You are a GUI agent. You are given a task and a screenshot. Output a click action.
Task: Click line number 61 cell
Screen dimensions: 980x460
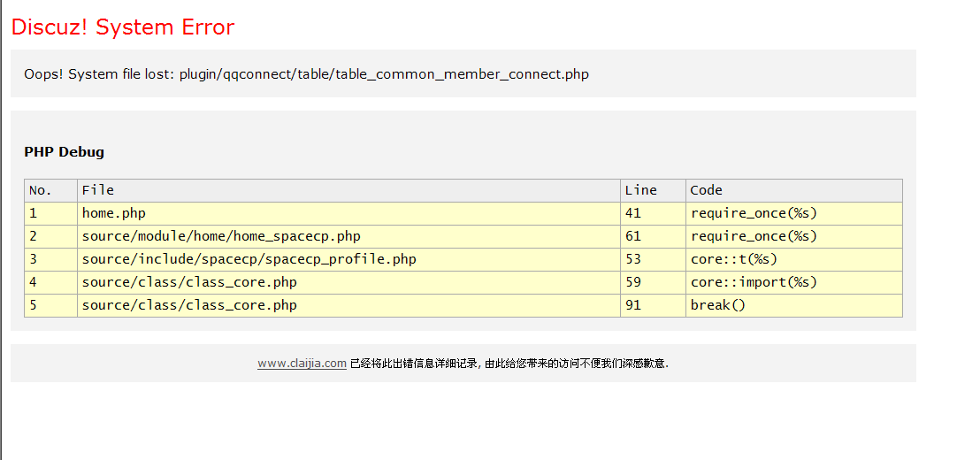[x=633, y=236]
